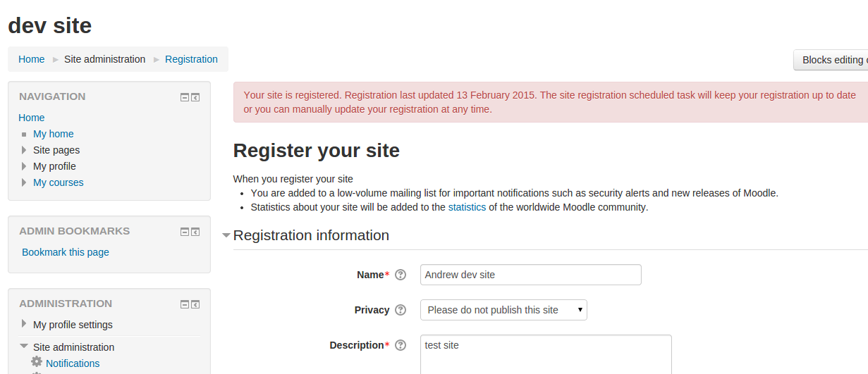This screenshot has height=374, width=868.
Task: Collapse the Registration information section
Action: 226,235
